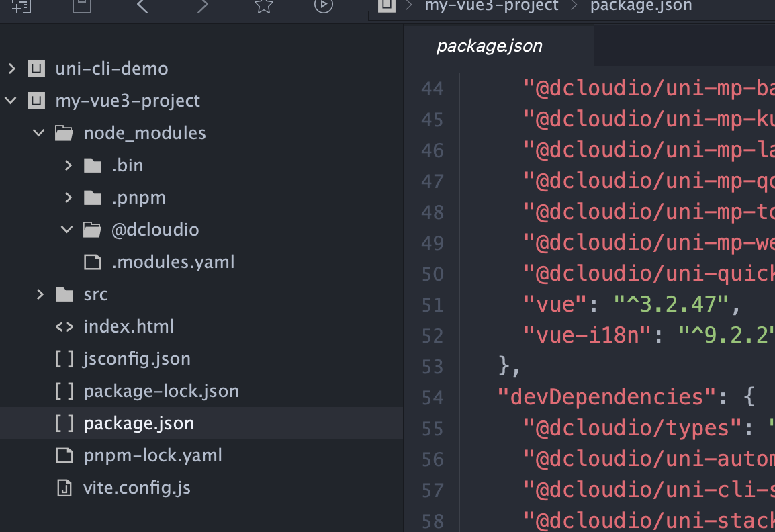
Task: Collapse the node_modules folder
Action: [38, 133]
